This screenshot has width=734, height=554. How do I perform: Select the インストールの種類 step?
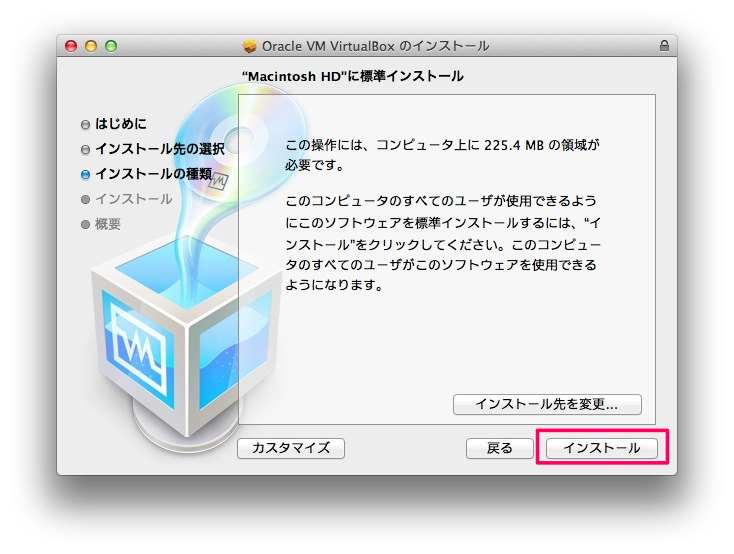point(154,174)
